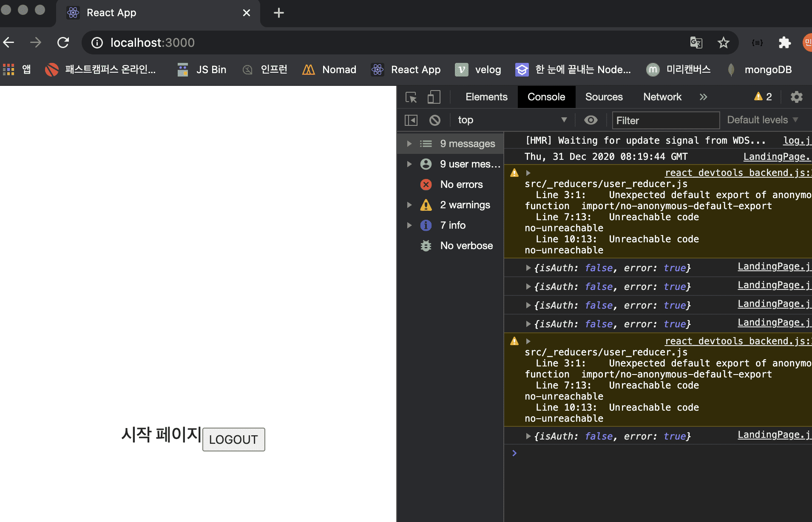Open the Default levels dropdown
Image resolution: width=812 pixels, height=522 pixels.
(762, 120)
